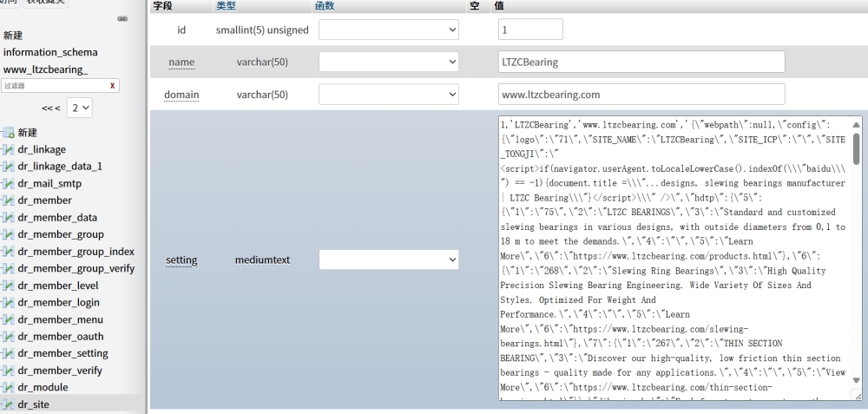Click the name field label

point(181,62)
